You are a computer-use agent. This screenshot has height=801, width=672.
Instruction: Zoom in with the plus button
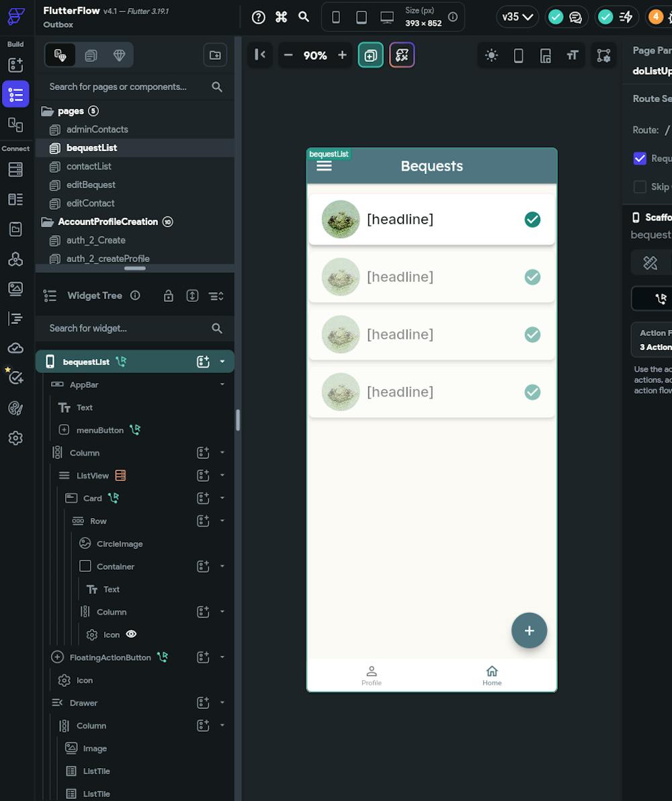coord(343,54)
